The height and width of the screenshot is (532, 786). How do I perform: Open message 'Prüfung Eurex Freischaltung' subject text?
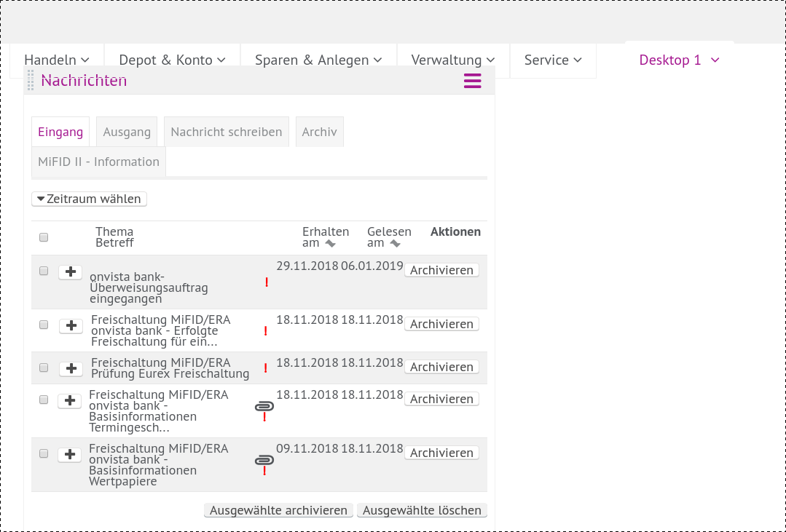(x=170, y=373)
